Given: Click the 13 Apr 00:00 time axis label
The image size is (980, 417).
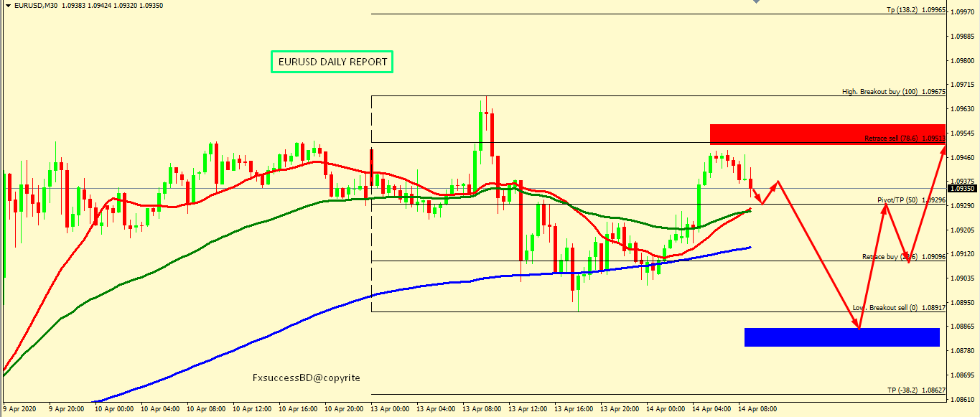Looking at the screenshot, I should point(388,409).
